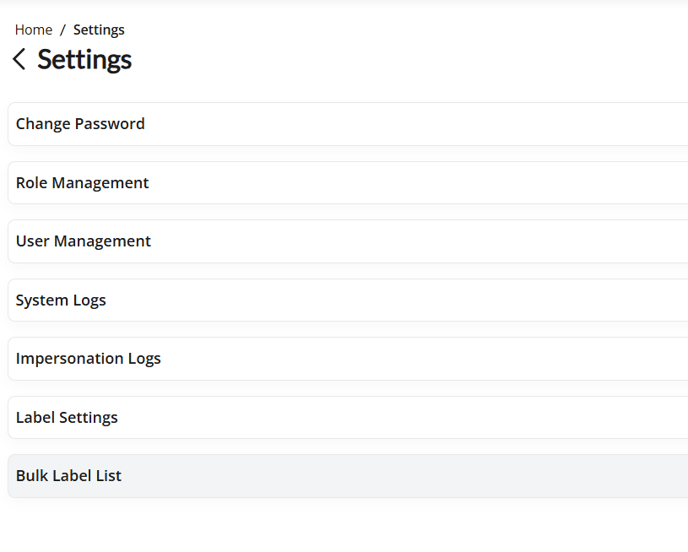Return to previous page via left chevron
Image resolution: width=688 pixels, height=552 pixels.
point(19,59)
